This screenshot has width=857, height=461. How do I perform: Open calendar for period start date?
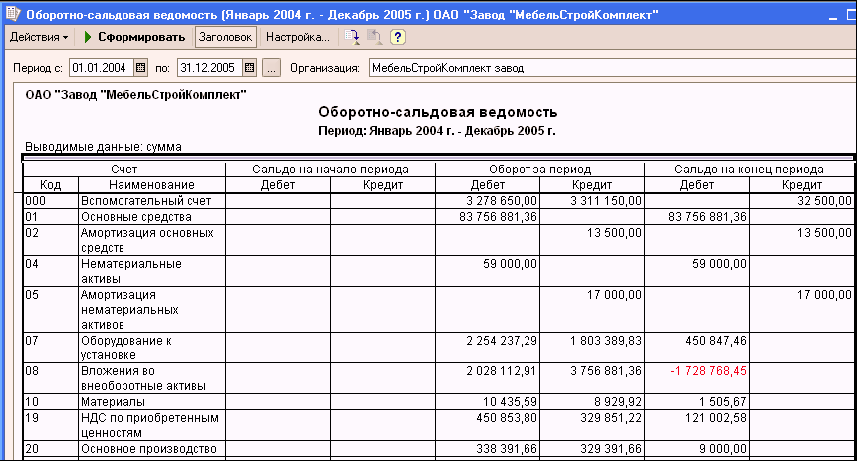(138, 68)
